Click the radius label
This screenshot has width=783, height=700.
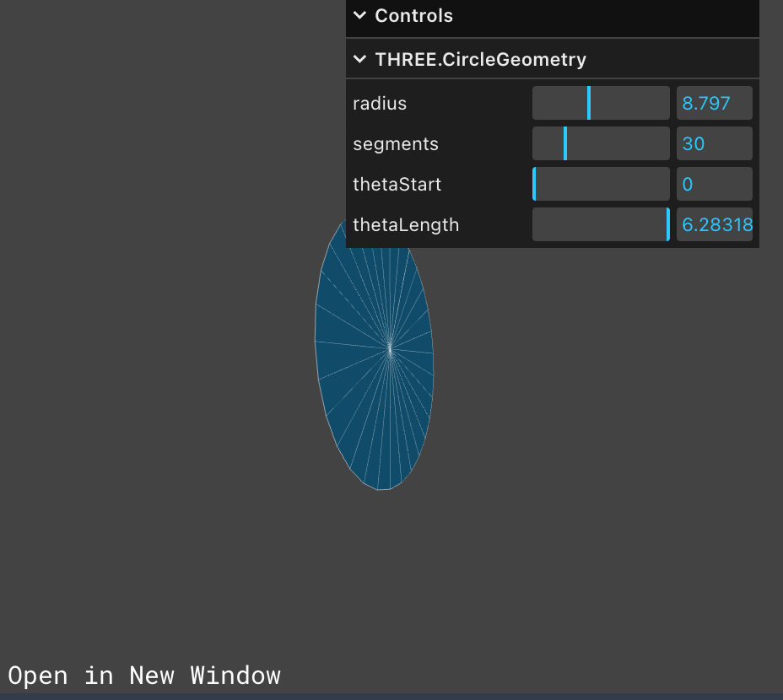coord(380,104)
